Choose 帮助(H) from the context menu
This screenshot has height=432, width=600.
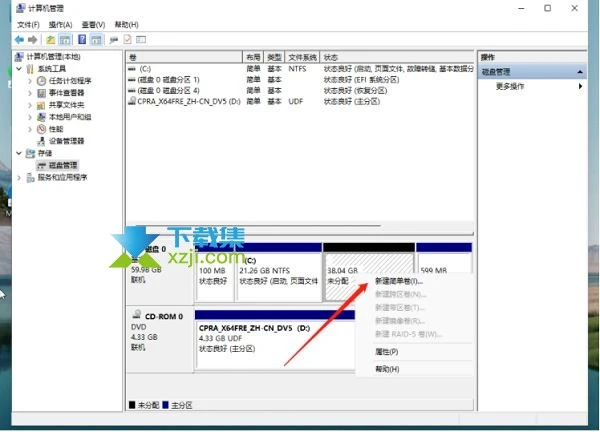point(387,369)
